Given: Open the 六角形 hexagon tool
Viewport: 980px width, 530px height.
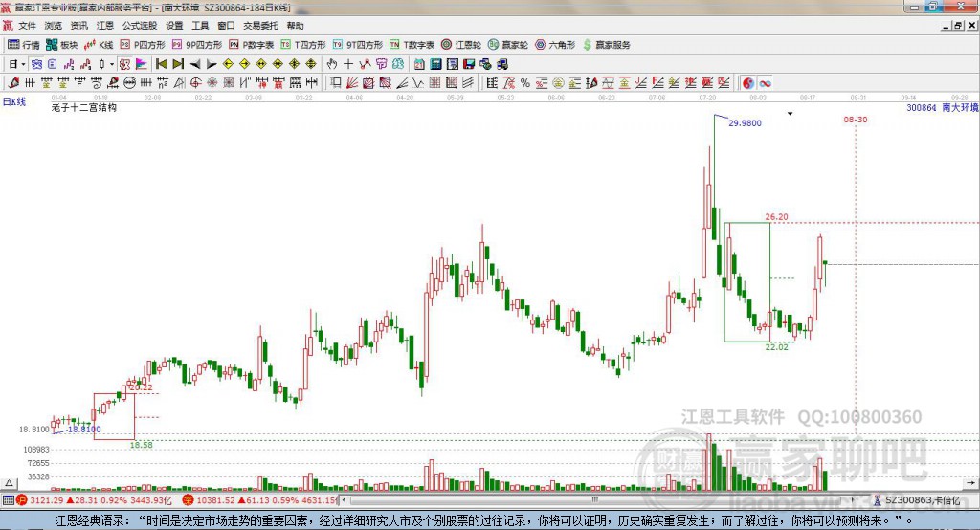Looking at the screenshot, I should click(x=555, y=45).
